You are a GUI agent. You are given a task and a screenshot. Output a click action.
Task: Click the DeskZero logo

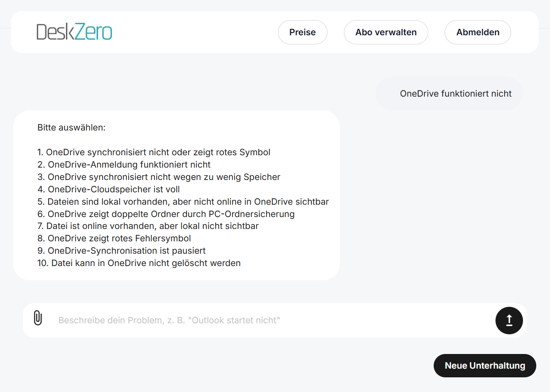(74, 32)
